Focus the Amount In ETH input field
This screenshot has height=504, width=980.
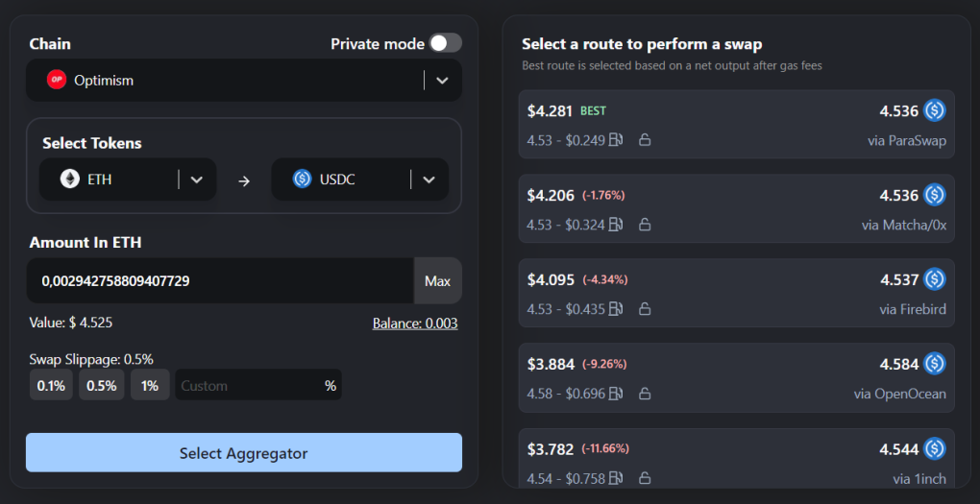(220, 281)
